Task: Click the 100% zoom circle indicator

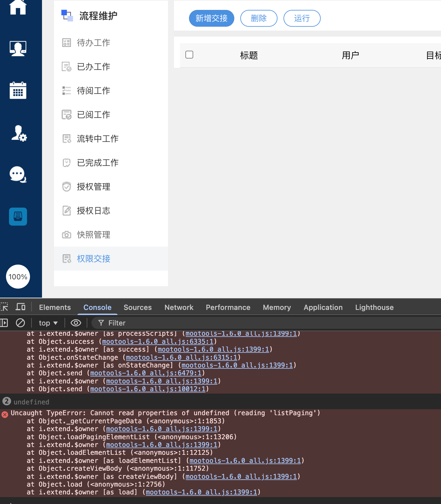Action: click(x=18, y=277)
